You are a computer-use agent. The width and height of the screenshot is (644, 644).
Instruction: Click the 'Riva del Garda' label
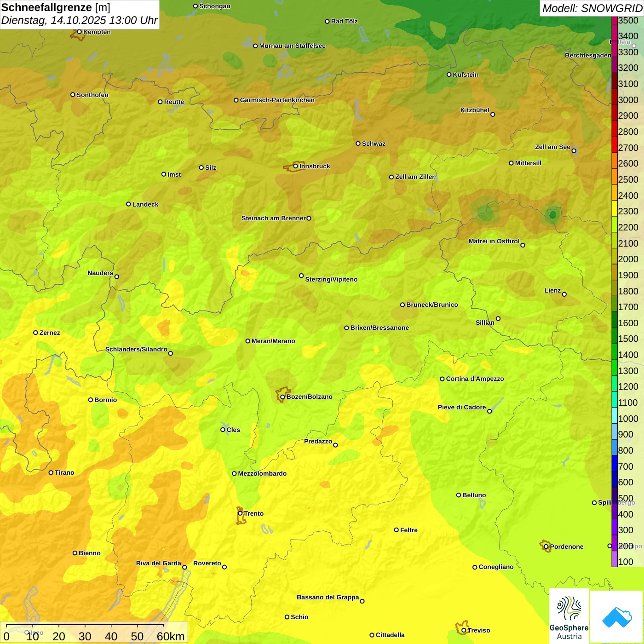pos(159,563)
